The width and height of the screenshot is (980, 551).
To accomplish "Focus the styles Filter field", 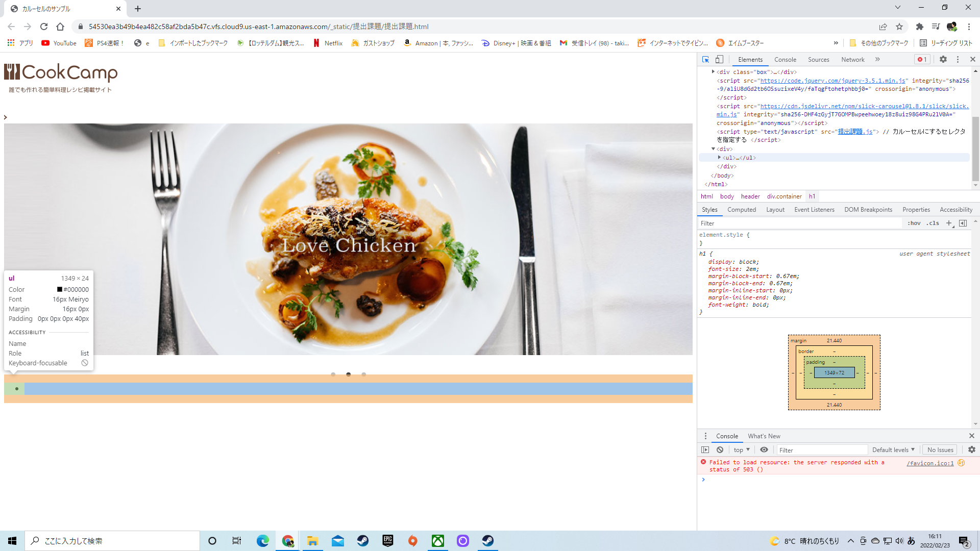I will pos(800,223).
